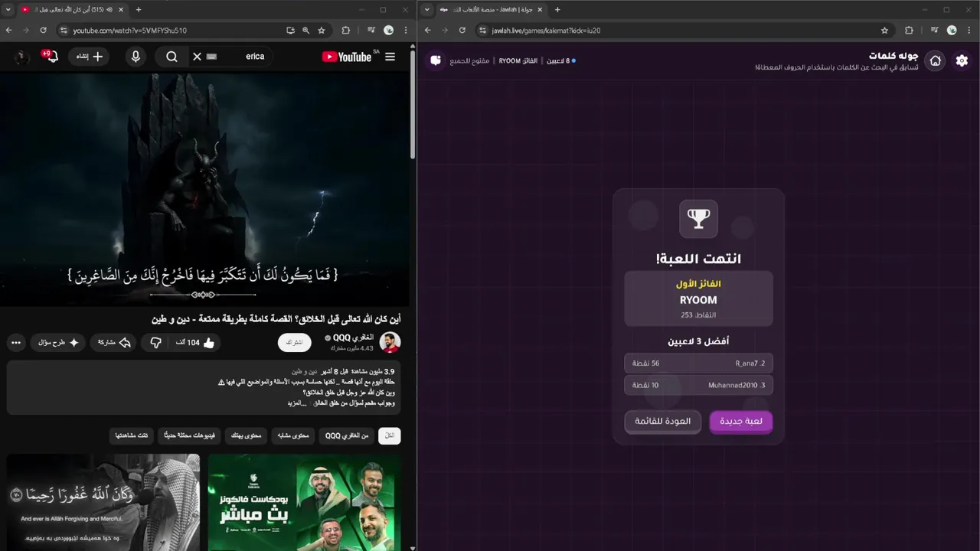Viewport: 980px width, 551px height.
Task: Close the YouTube tab
Action: [x=122, y=9]
